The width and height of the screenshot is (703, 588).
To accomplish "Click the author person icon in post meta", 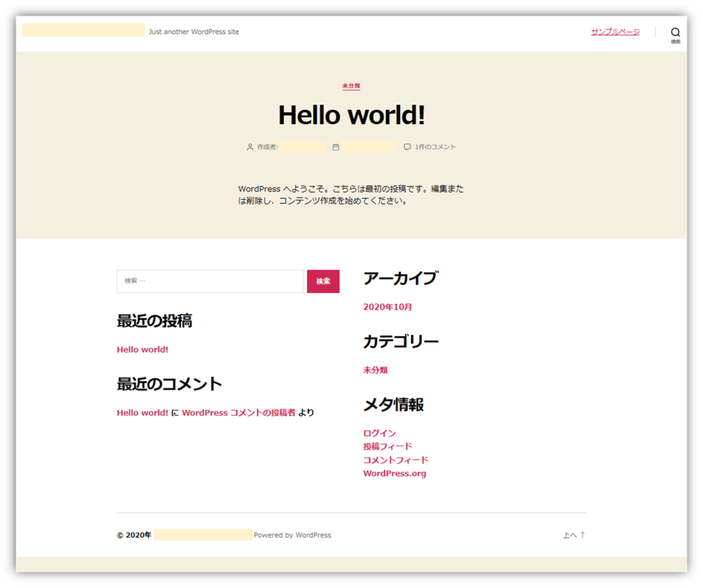I will 250,147.
